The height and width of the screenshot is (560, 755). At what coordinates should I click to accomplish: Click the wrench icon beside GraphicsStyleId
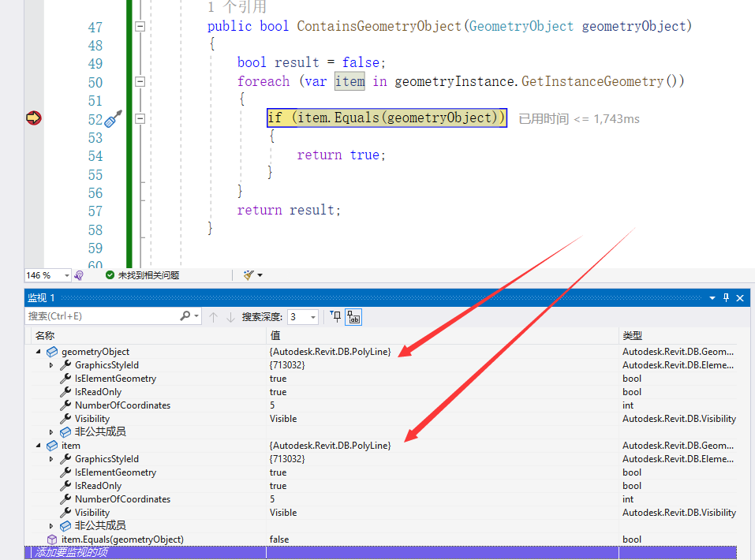[x=65, y=365]
